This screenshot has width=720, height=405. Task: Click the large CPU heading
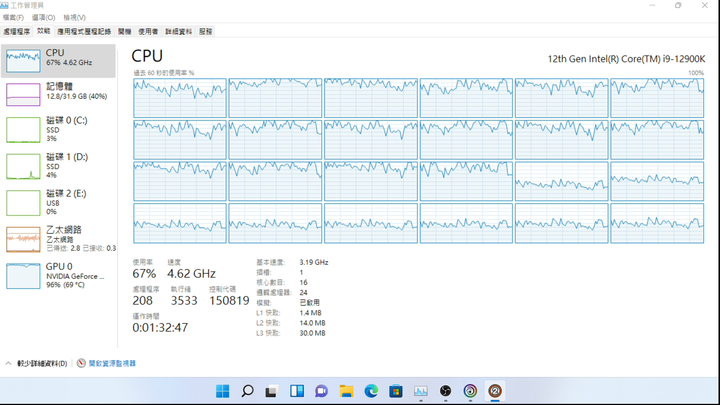click(x=147, y=56)
